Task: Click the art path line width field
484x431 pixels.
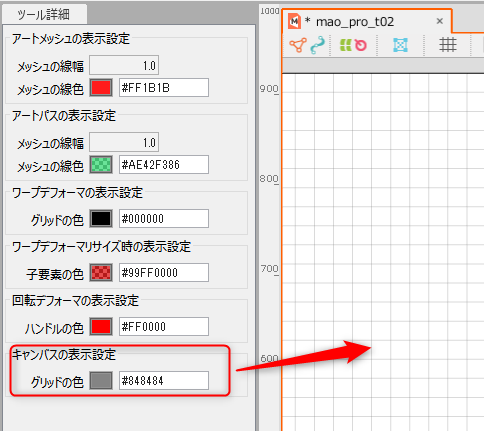Action: pyautogui.click(x=124, y=142)
